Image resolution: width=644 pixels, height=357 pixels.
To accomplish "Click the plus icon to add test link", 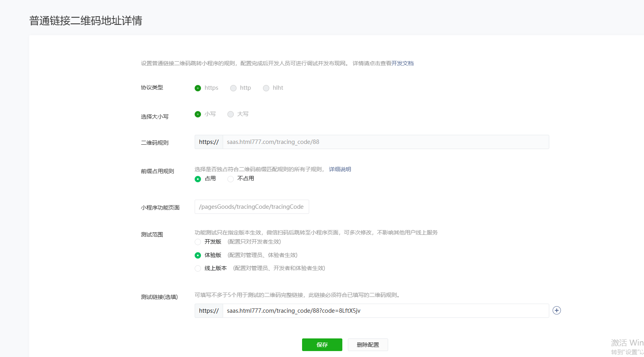I will click(557, 310).
